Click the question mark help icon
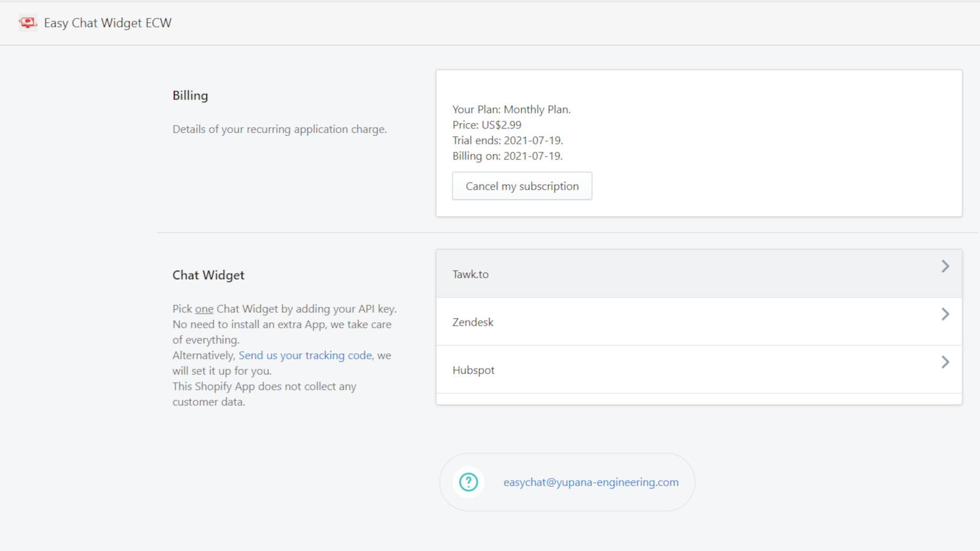 point(468,482)
